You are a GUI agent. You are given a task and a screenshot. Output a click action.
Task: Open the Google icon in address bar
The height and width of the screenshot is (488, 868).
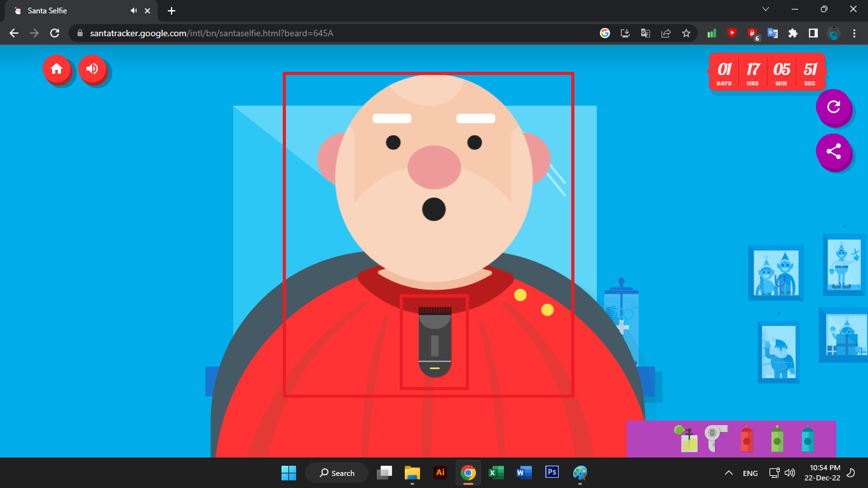point(605,33)
